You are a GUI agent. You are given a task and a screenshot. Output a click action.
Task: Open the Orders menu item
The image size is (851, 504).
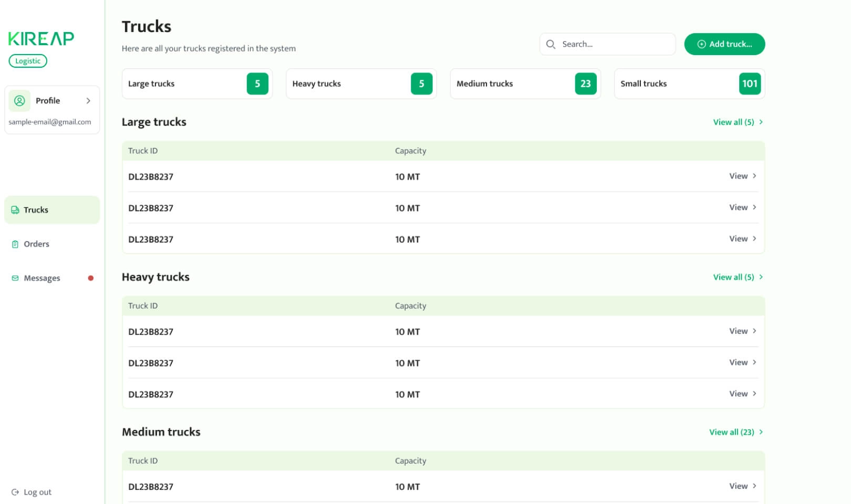tap(36, 244)
